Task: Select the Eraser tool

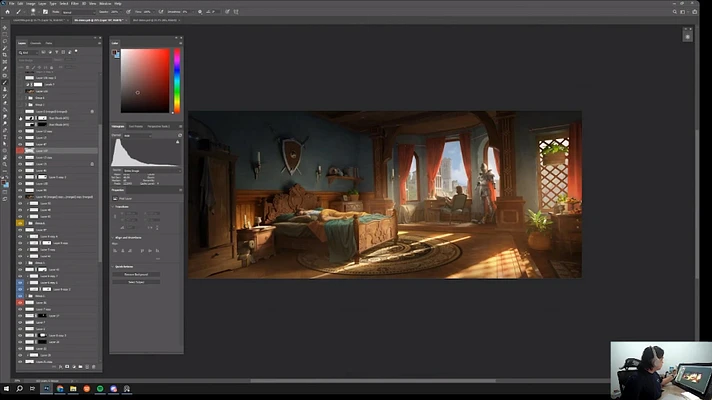Action: [x=5, y=103]
